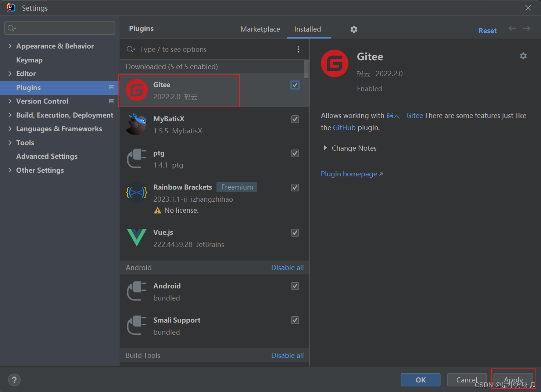Expand Appearance & Behavior settings

[10, 46]
